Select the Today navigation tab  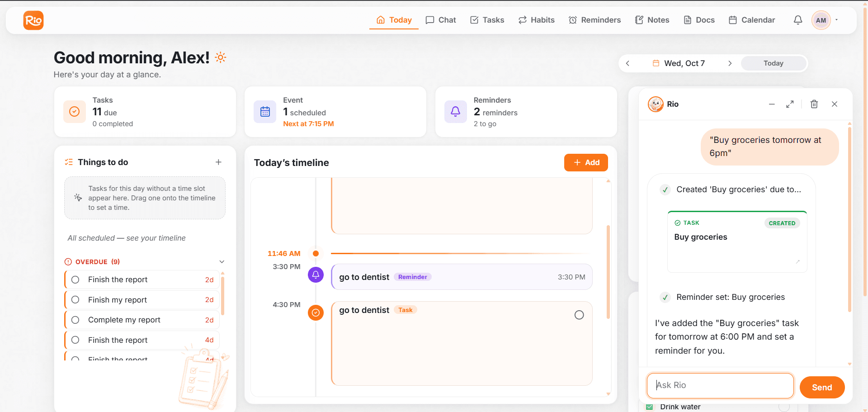394,20
